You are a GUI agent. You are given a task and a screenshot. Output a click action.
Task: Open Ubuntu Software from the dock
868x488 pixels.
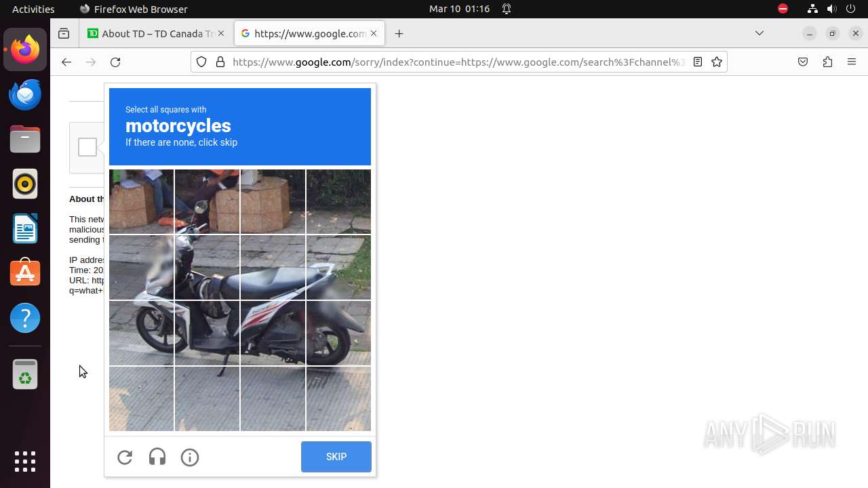coord(25,273)
